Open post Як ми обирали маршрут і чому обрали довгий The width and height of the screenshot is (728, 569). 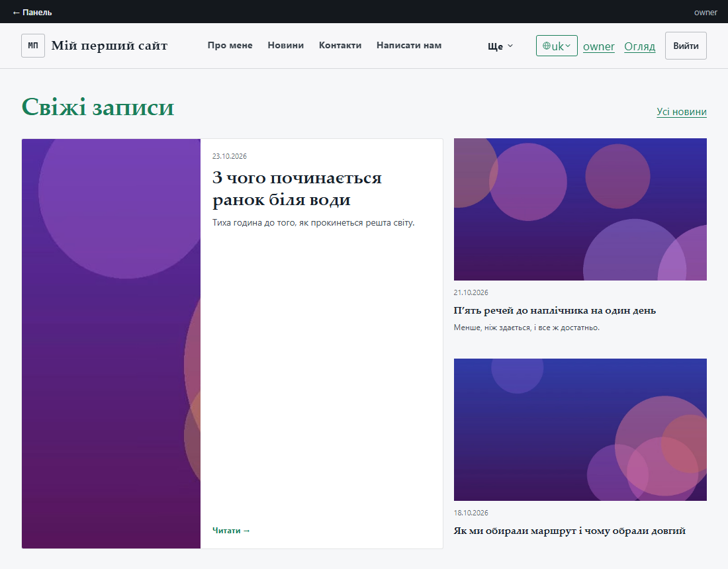(x=569, y=531)
